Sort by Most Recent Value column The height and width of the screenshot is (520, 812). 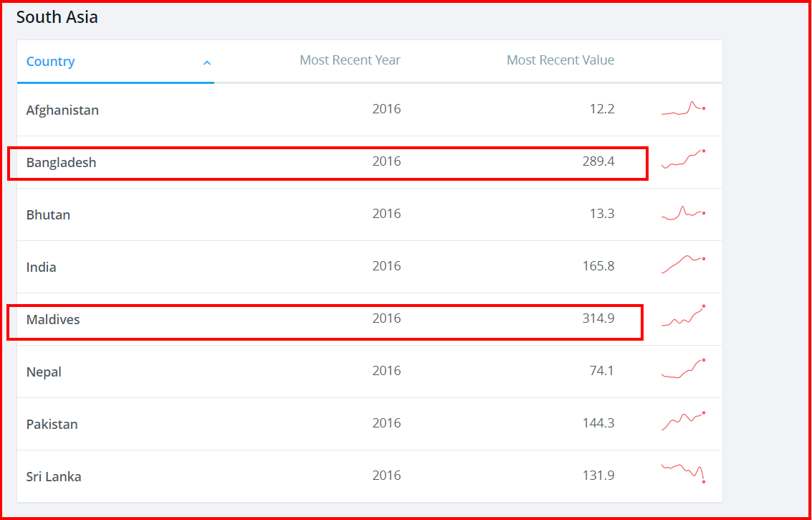(560, 60)
